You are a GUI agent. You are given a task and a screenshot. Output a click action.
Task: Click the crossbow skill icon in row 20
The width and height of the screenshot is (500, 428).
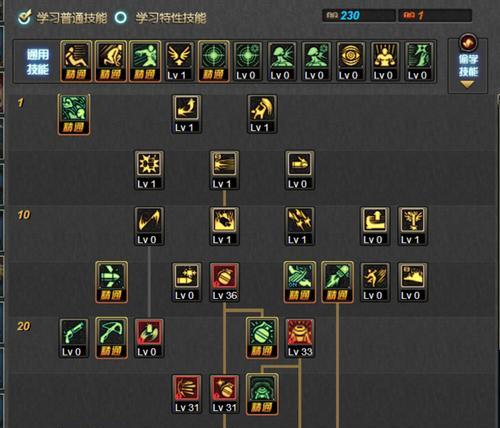coord(111,338)
